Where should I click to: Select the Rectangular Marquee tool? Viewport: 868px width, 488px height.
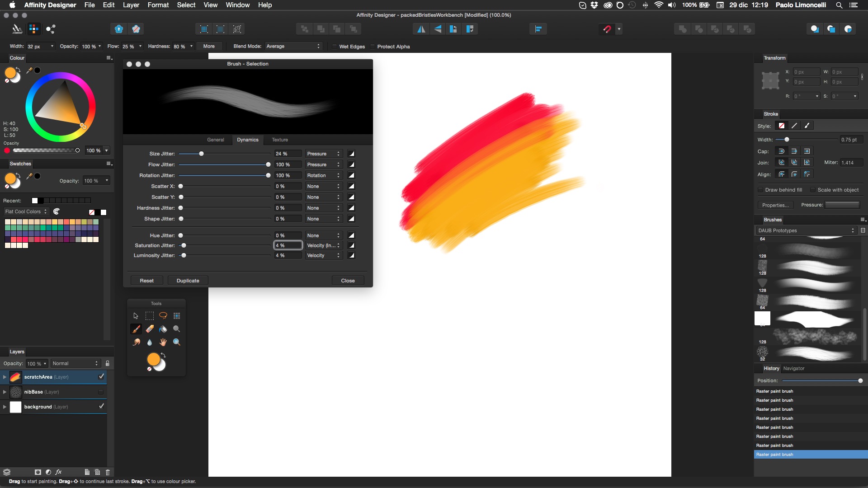coord(150,315)
